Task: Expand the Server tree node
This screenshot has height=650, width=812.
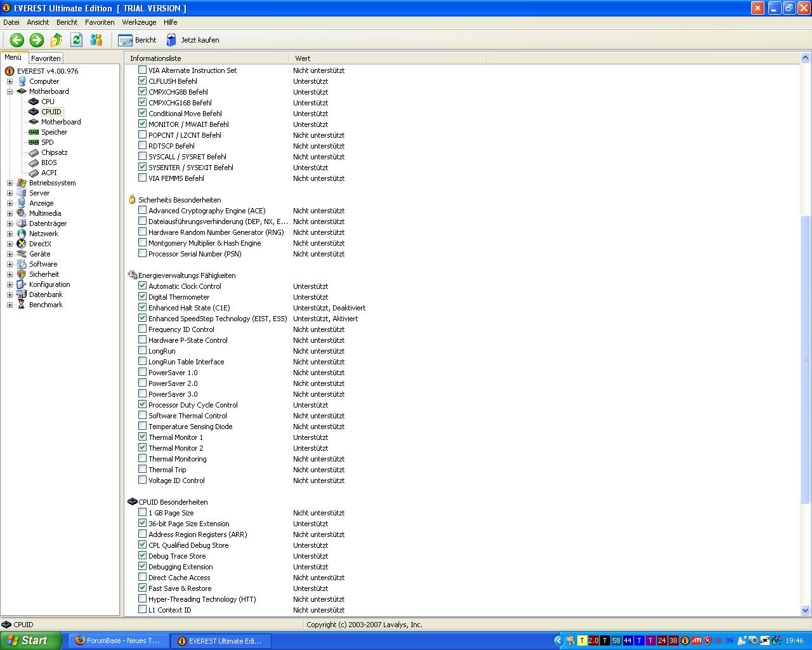Action: click(10, 193)
